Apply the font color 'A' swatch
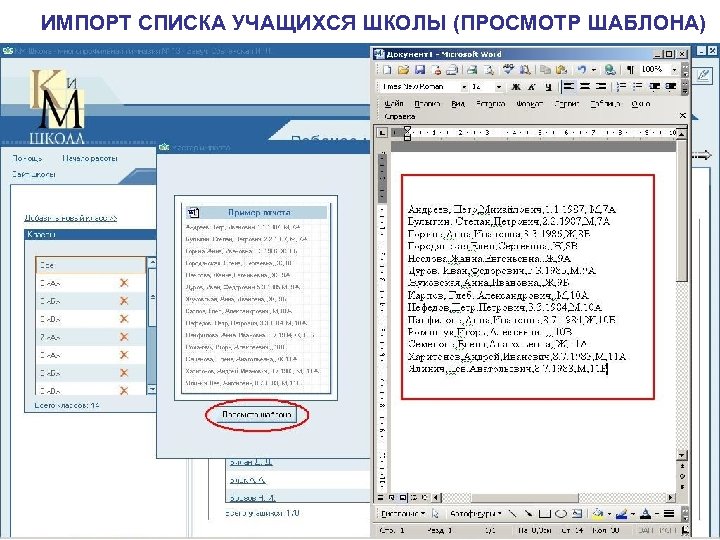 tap(646, 514)
